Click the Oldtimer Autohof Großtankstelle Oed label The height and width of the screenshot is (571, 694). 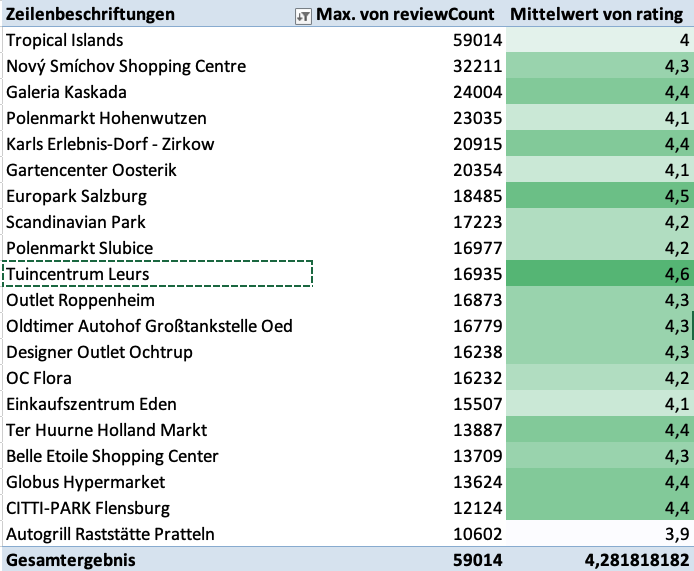coord(149,326)
